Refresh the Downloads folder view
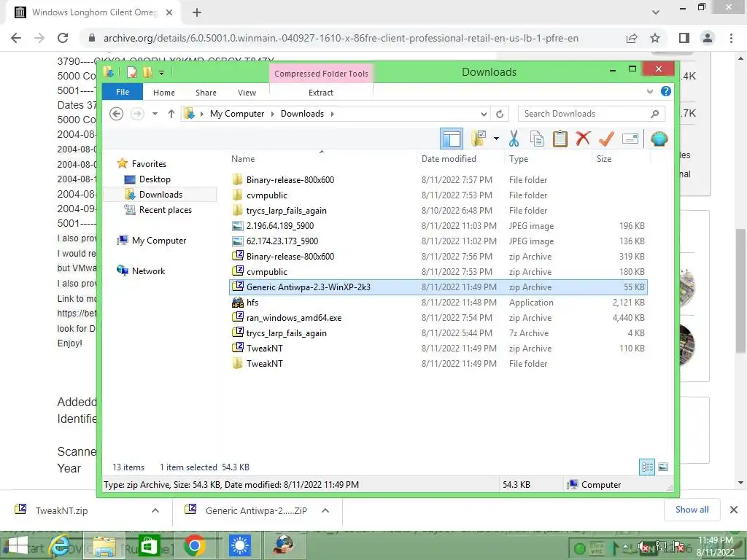747x560 pixels. (500, 114)
